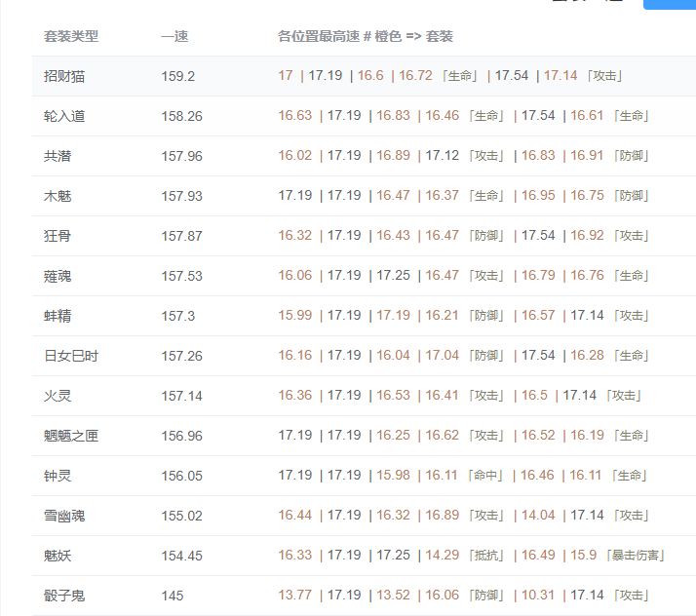Click the speed value 157.93
The width and height of the screenshot is (696, 616).
click(181, 196)
